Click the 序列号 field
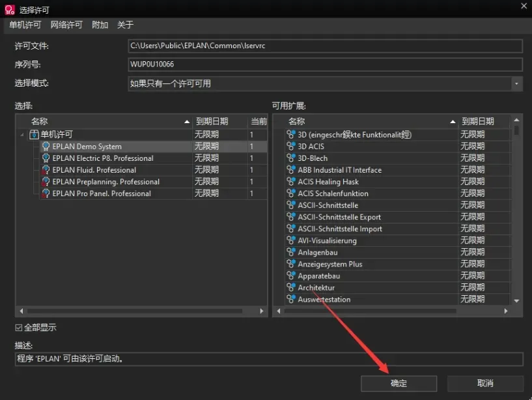Screen dimensions: 532x400 [x=325, y=64]
